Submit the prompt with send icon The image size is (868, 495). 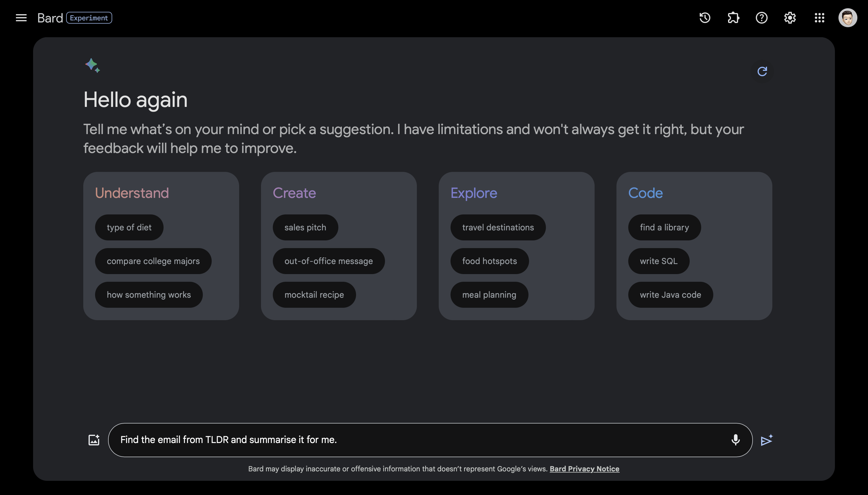[x=767, y=440]
